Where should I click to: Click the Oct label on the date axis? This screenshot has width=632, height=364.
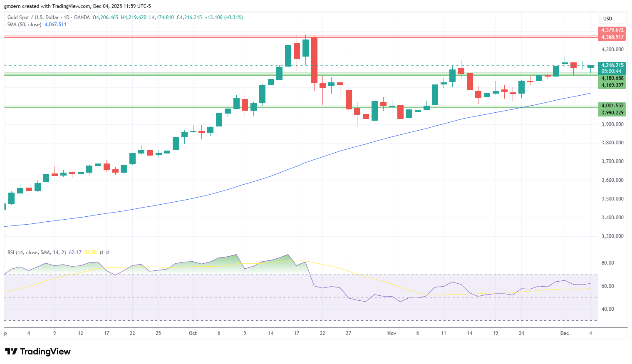tap(193, 333)
